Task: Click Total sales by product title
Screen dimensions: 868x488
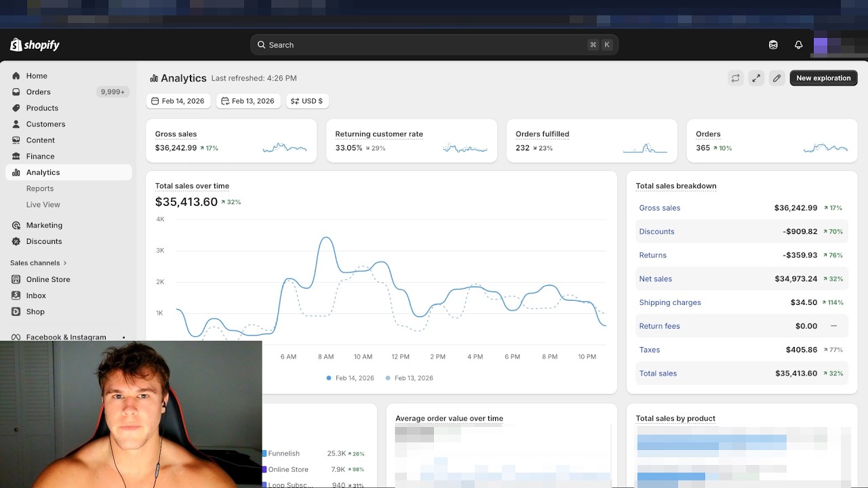Action: pos(675,418)
